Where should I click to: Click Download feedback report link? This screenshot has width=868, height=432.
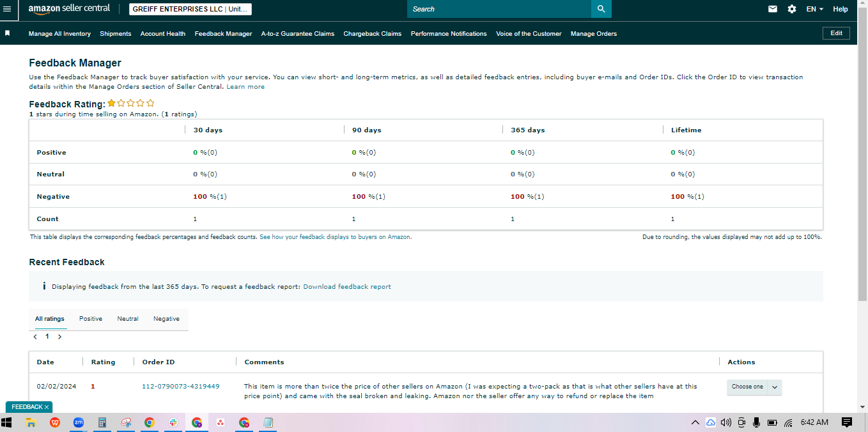(x=347, y=286)
